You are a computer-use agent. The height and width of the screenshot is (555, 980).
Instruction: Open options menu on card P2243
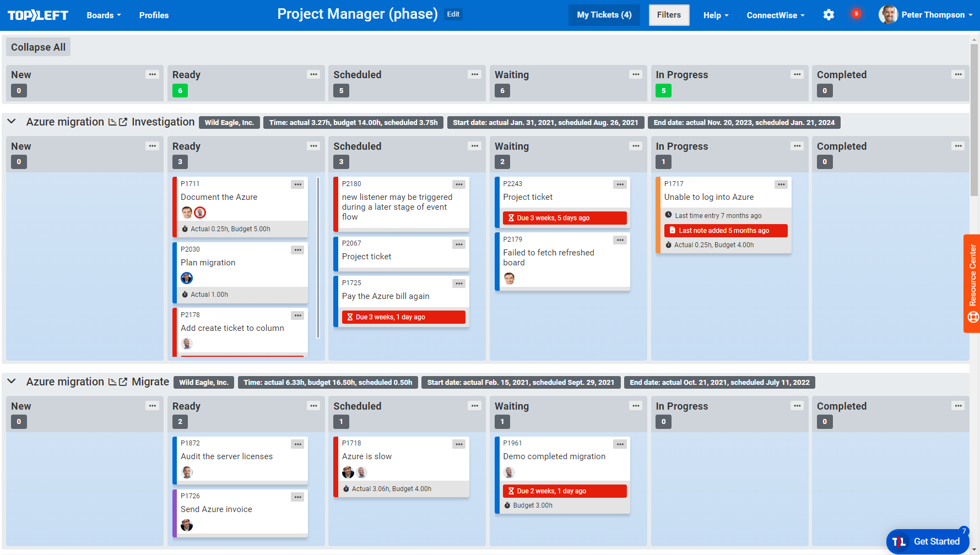coord(620,184)
